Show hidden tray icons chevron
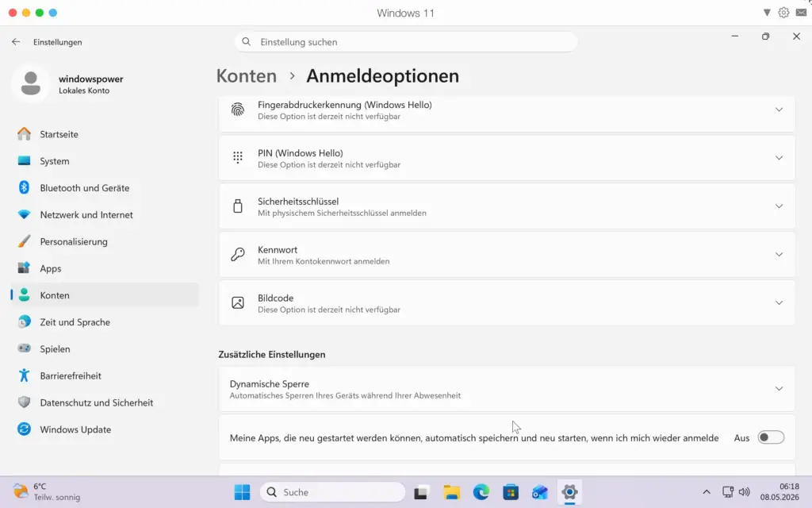 pyautogui.click(x=707, y=492)
